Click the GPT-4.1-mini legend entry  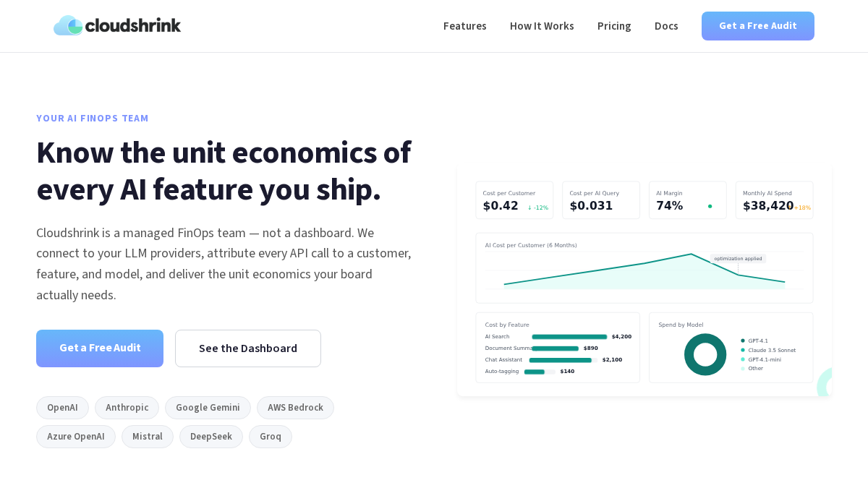click(761, 359)
